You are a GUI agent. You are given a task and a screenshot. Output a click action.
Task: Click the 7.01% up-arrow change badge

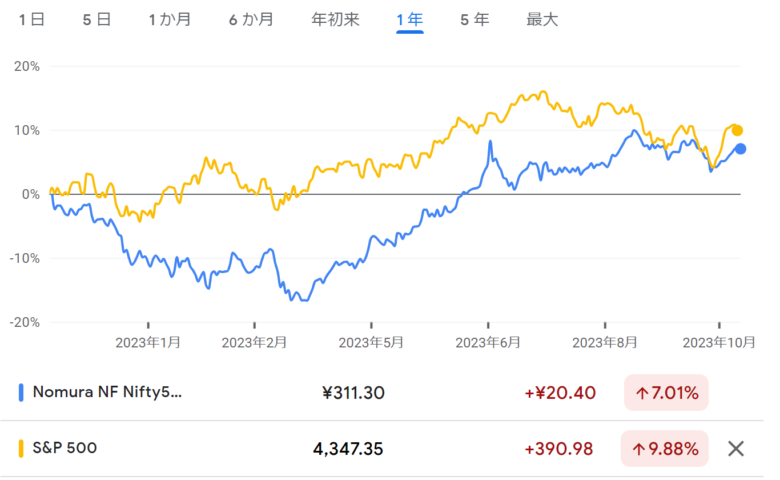(665, 392)
